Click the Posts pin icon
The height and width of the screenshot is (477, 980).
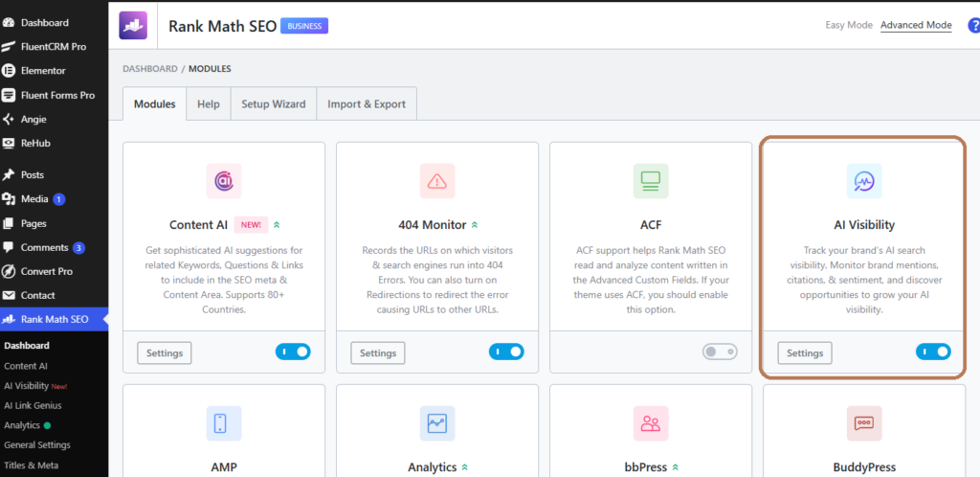(9, 175)
